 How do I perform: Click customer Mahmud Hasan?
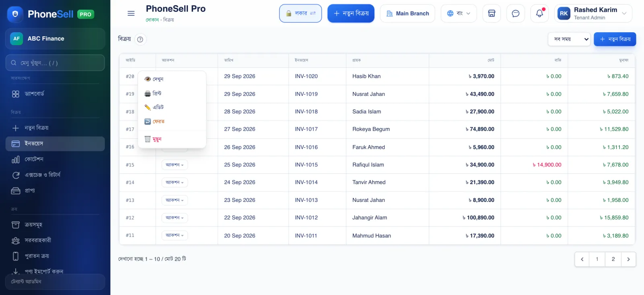pyautogui.click(x=372, y=236)
